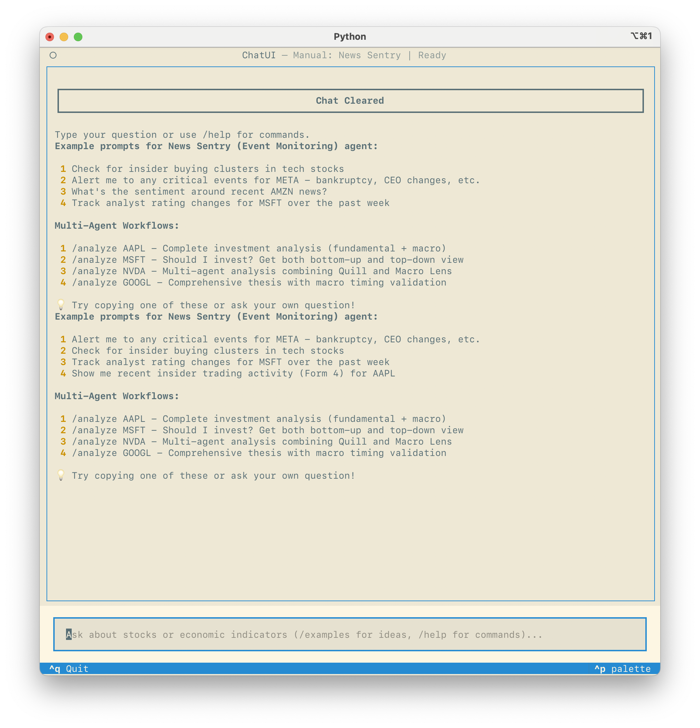Click the AMZN news sentiment example prompt

(199, 191)
